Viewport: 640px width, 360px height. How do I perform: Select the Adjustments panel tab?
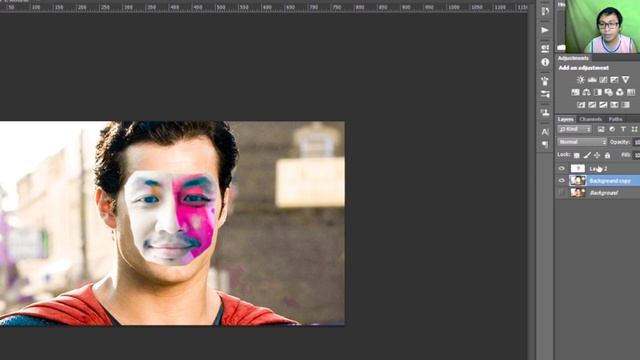[x=573, y=58]
